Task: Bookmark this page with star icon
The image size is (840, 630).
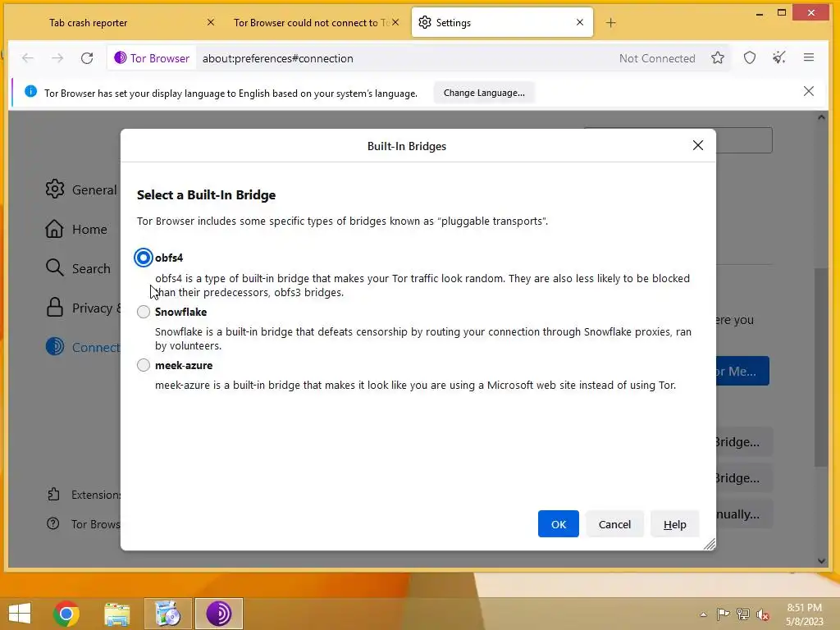Action: pyautogui.click(x=718, y=58)
